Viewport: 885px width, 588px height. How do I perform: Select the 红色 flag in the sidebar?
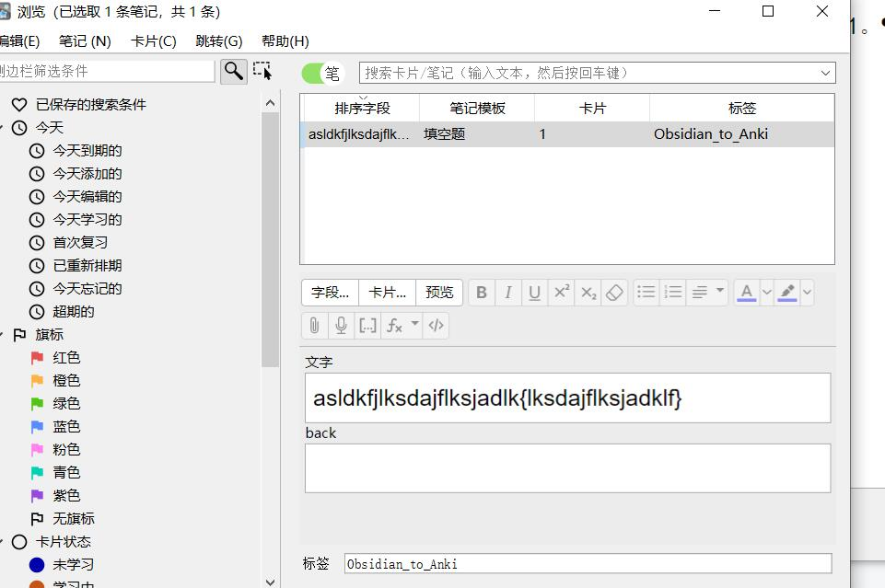[x=64, y=357]
